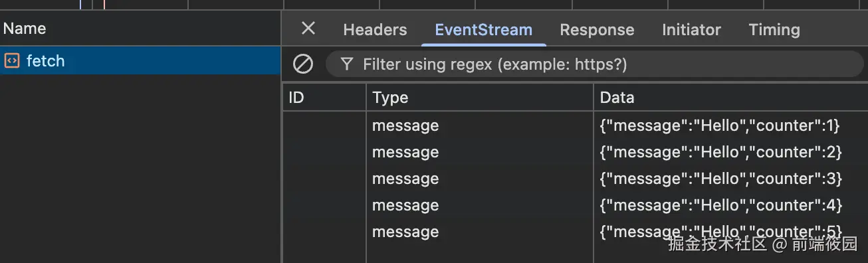The width and height of the screenshot is (868, 263).
Task: Close the request details panel
Action: (x=308, y=28)
